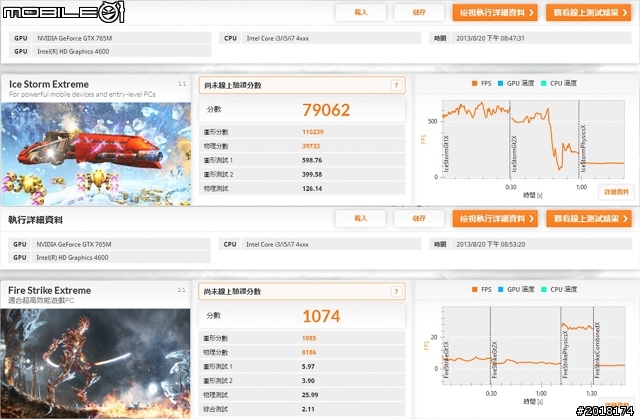Click IceStormPhysicsX marker line in the chart

point(579,139)
